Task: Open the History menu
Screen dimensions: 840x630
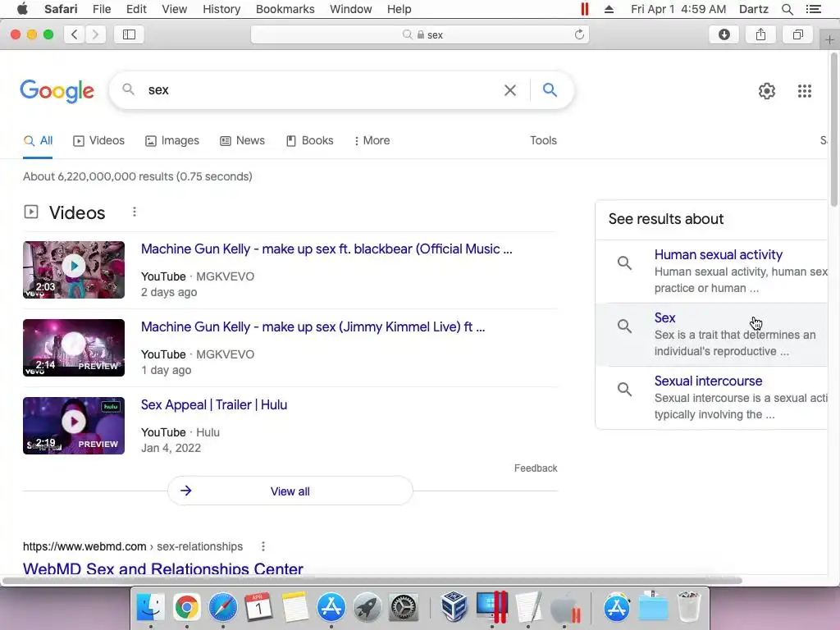Action: coord(221,9)
